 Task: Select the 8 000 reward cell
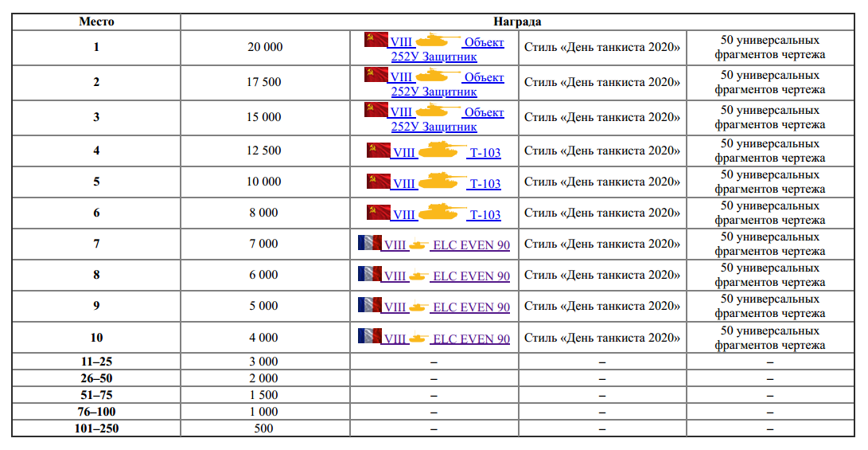(265, 212)
